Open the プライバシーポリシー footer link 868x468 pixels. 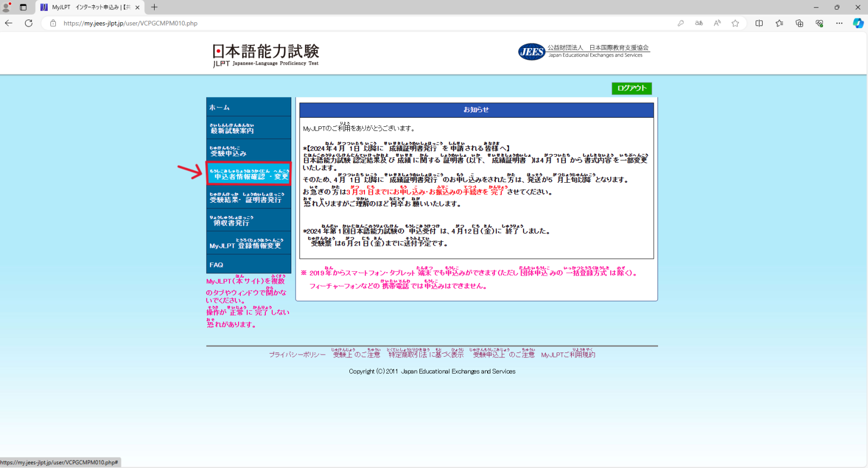pyautogui.click(x=297, y=355)
